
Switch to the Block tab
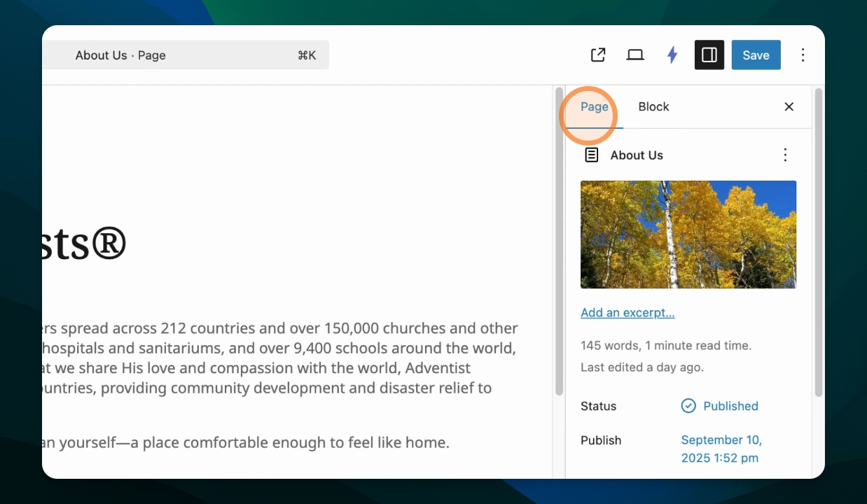[x=653, y=107]
